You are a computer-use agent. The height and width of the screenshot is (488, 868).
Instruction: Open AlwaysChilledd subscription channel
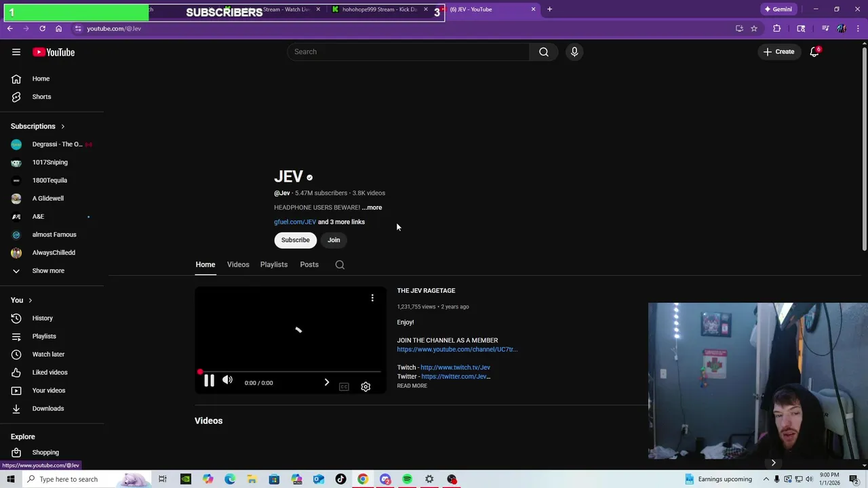point(54,253)
